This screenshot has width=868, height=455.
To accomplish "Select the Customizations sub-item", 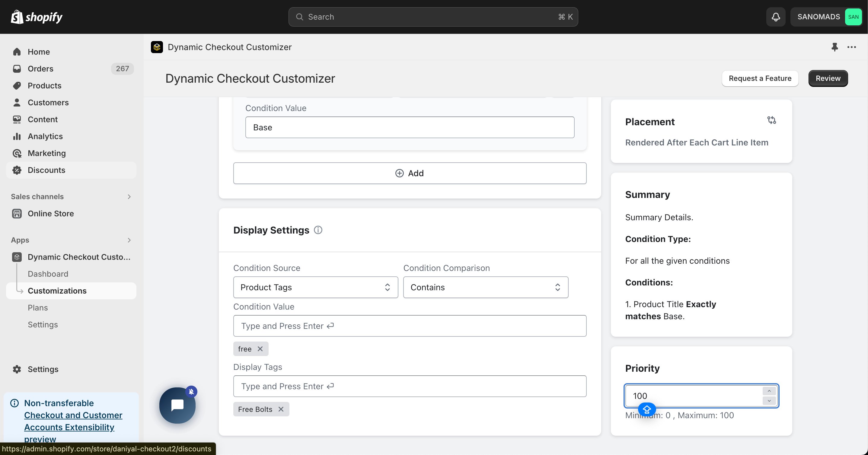I will (71, 291).
